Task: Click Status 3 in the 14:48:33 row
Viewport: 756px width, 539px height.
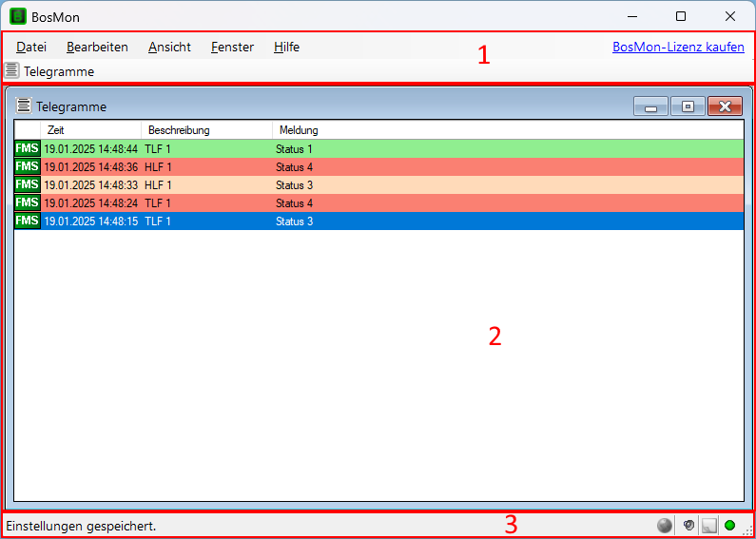Action: (294, 185)
